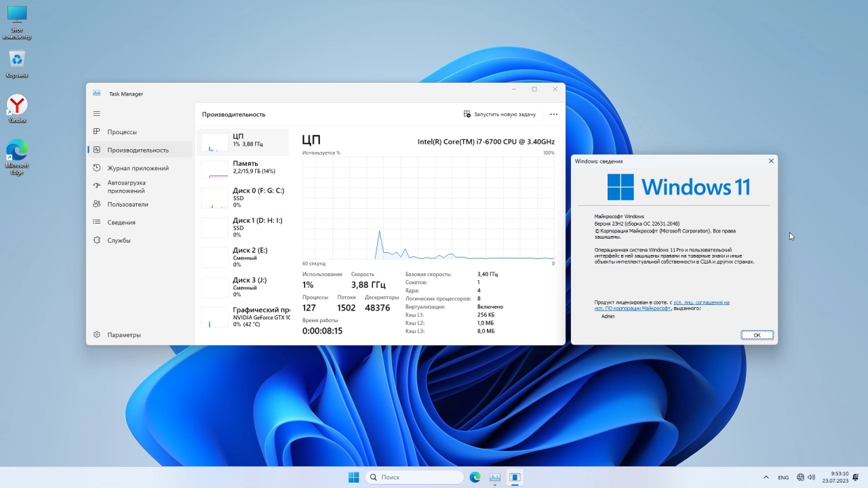868x488 pixels.
Task: Maximize the Task Manager window
Action: (534, 89)
